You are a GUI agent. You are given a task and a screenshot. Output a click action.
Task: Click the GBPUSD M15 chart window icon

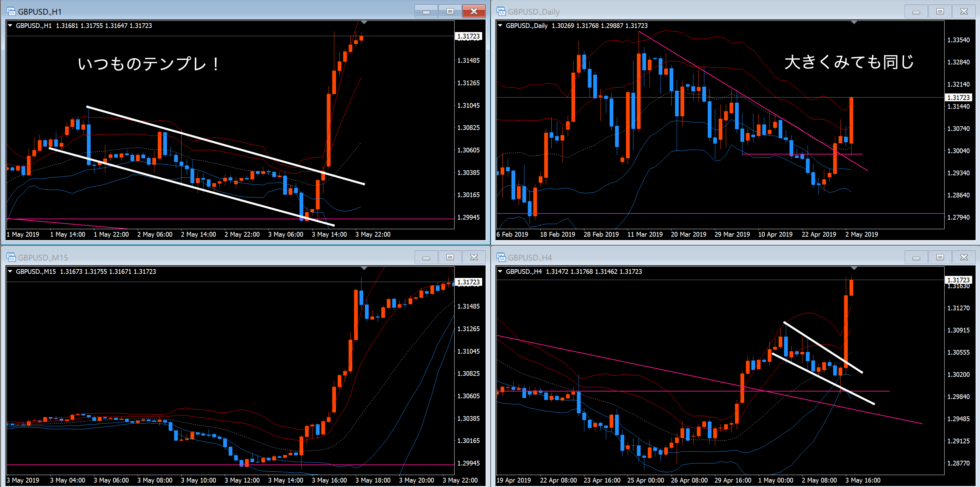11,257
